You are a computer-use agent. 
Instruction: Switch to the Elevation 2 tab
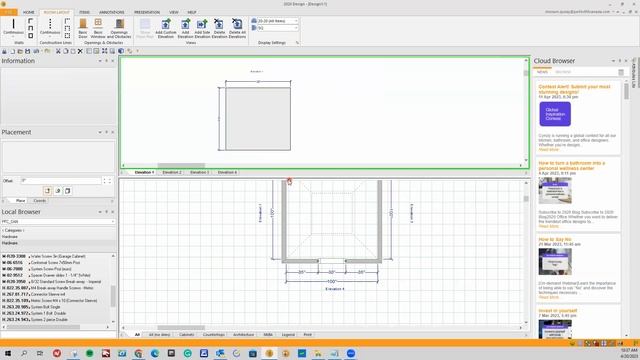[x=172, y=172]
